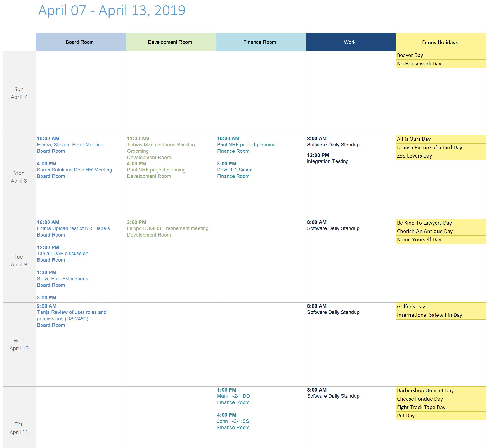Select the Development Room column header
489x448 pixels.
(x=171, y=42)
